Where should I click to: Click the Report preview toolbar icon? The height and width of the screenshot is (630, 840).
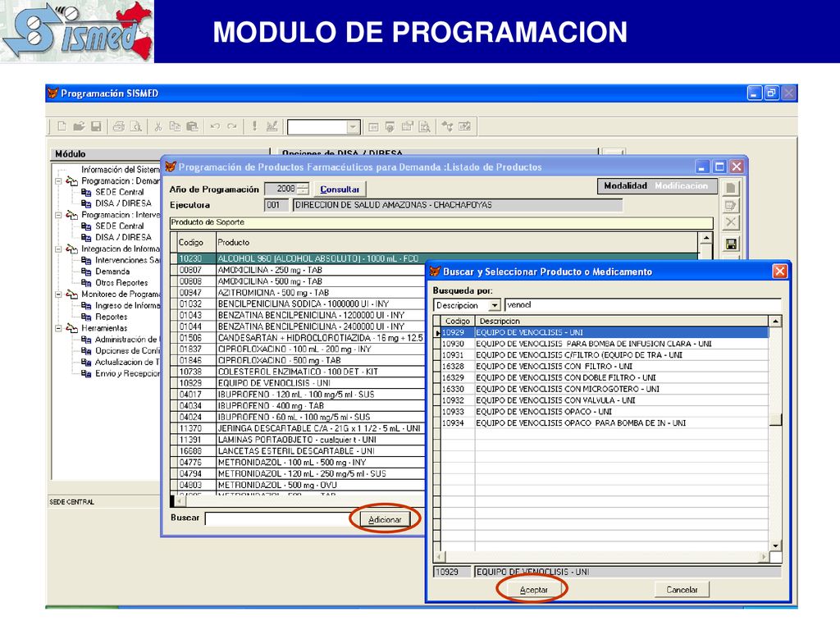coord(425,126)
